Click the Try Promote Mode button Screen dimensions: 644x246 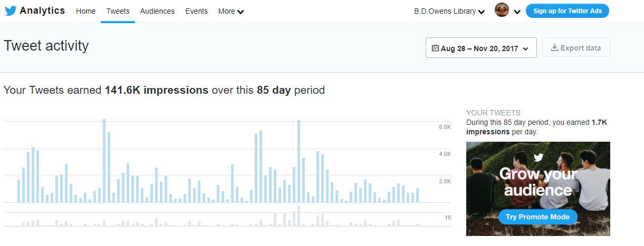[x=538, y=217]
